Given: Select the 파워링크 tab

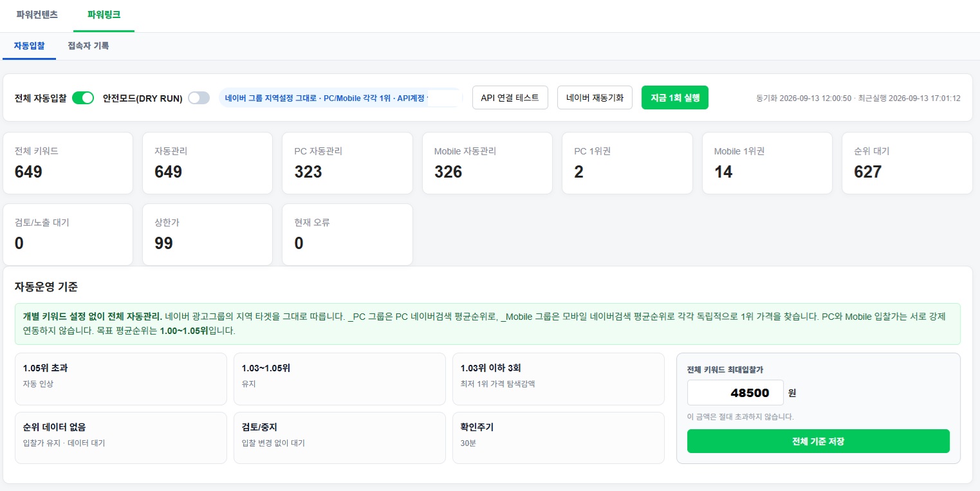Looking at the screenshot, I should point(104,14).
